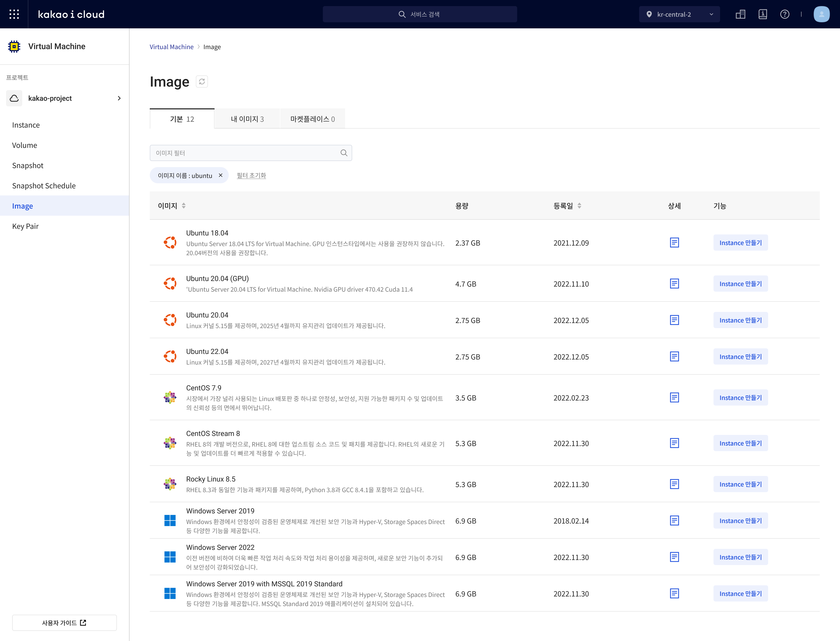Click the document info icon in header

tap(763, 14)
